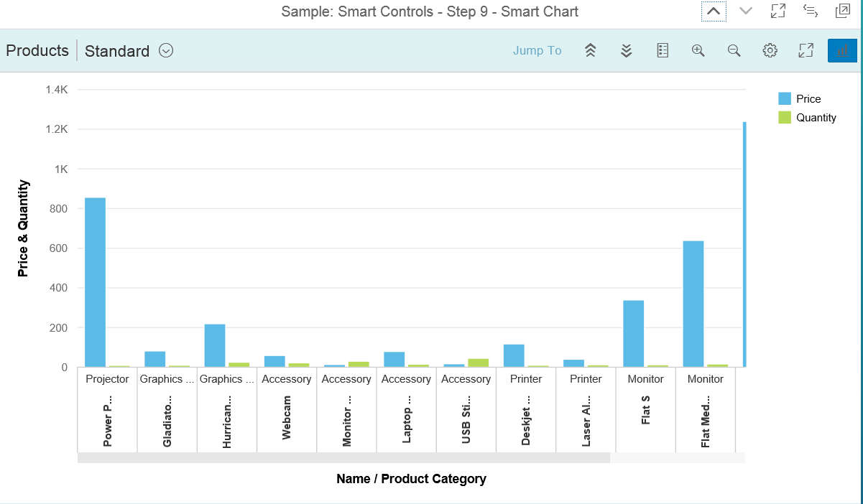This screenshot has width=863, height=504.
Task: Zoom in on the chart
Action: (698, 50)
